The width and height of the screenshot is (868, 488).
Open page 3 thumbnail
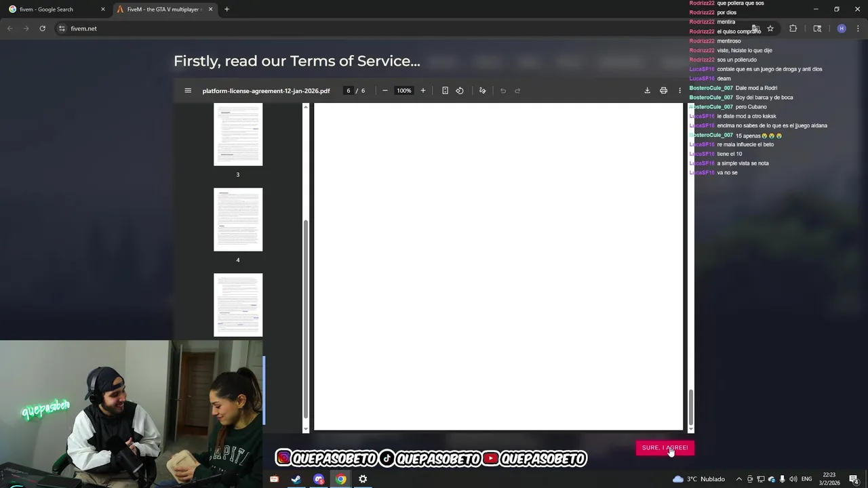pos(238,134)
